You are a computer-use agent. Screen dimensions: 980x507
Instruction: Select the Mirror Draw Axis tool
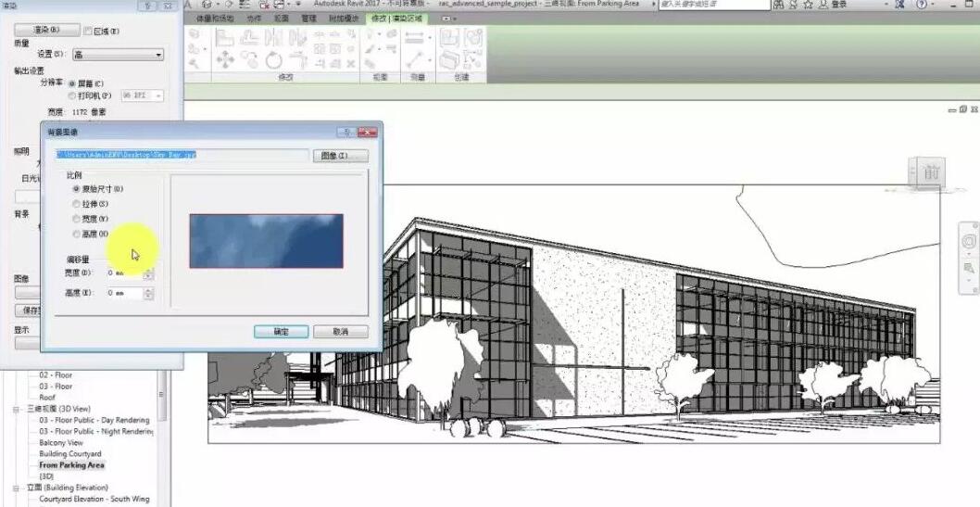(298, 37)
